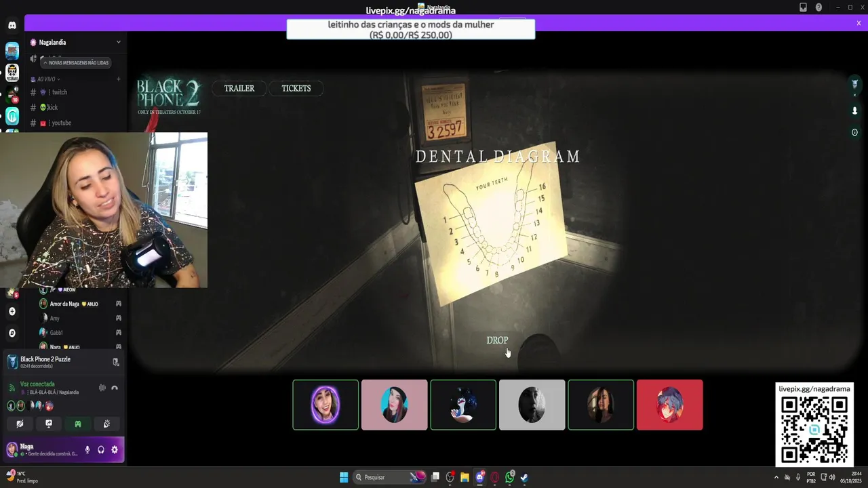Open invite person icon on activity right edge
Viewport: 868px width, 488px height.
(x=855, y=110)
